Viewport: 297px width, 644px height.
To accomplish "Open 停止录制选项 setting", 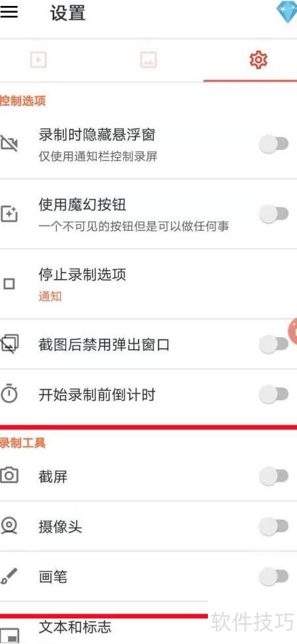I will pyautogui.click(x=148, y=284).
